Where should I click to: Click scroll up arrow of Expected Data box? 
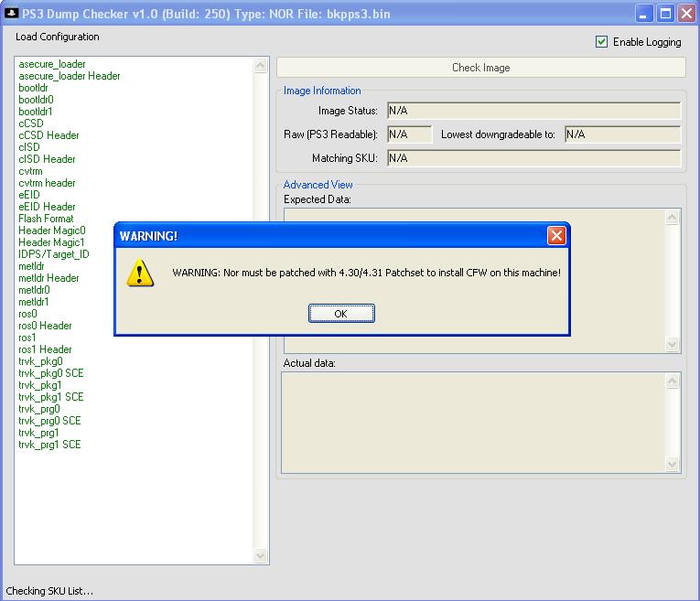point(673,218)
